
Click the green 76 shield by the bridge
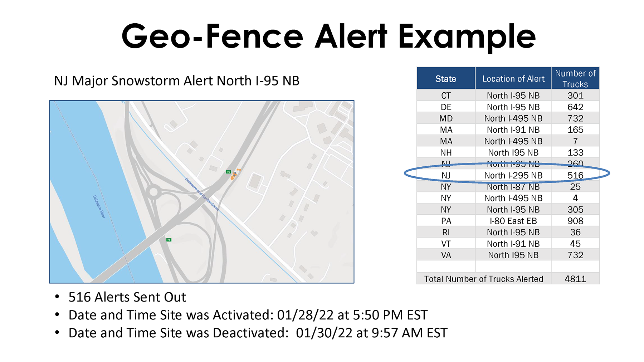pos(169,240)
